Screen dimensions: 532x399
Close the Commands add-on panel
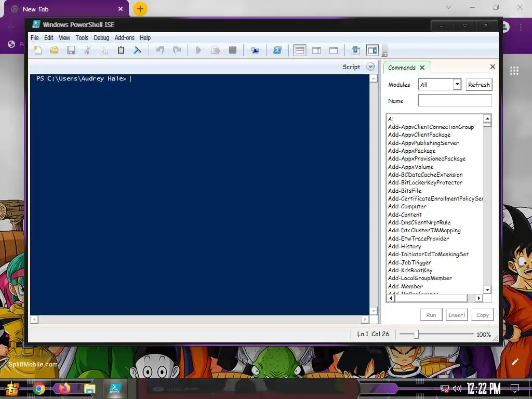coord(493,67)
